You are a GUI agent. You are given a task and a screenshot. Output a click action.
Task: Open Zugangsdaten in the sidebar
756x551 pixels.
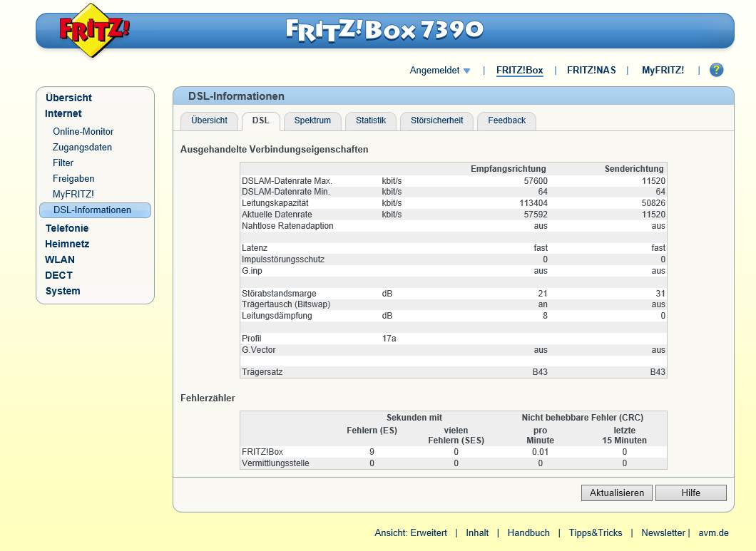82,148
